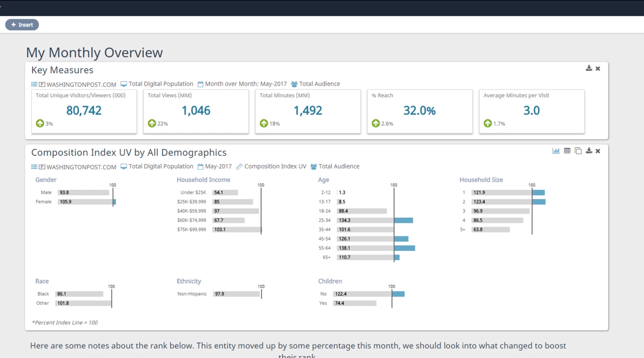This screenshot has height=358, width=644.
Task: Switch Composition Index widget to table view
Action: pos(567,151)
